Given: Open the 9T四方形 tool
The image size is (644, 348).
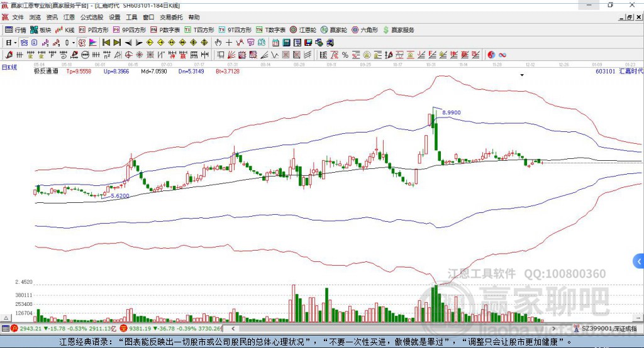Looking at the screenshot, I should click(x=235, y=30).
